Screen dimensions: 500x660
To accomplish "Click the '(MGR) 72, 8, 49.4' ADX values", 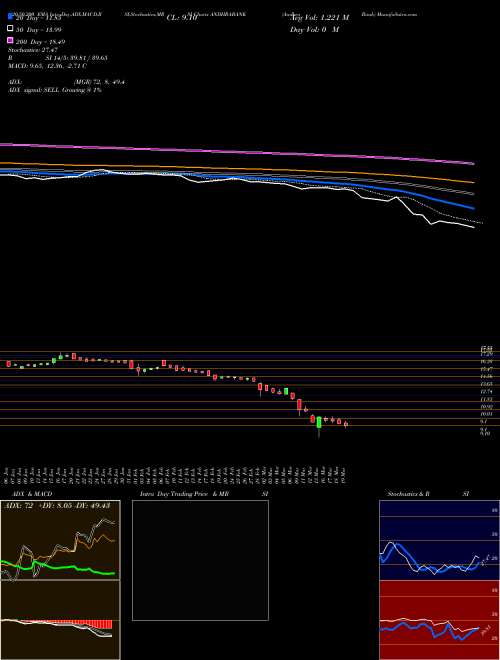I will point(99,82).
